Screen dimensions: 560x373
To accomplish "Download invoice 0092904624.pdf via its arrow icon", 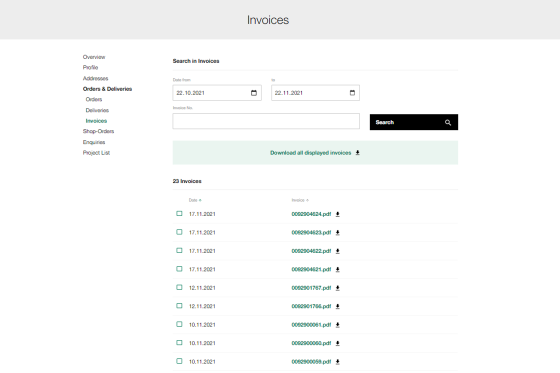I will point(338,214).
